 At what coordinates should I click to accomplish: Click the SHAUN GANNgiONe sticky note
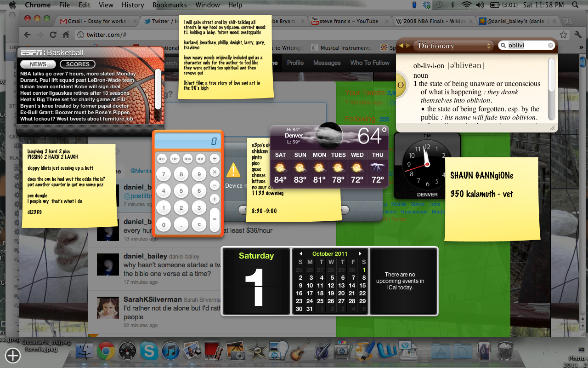[492, 198]
